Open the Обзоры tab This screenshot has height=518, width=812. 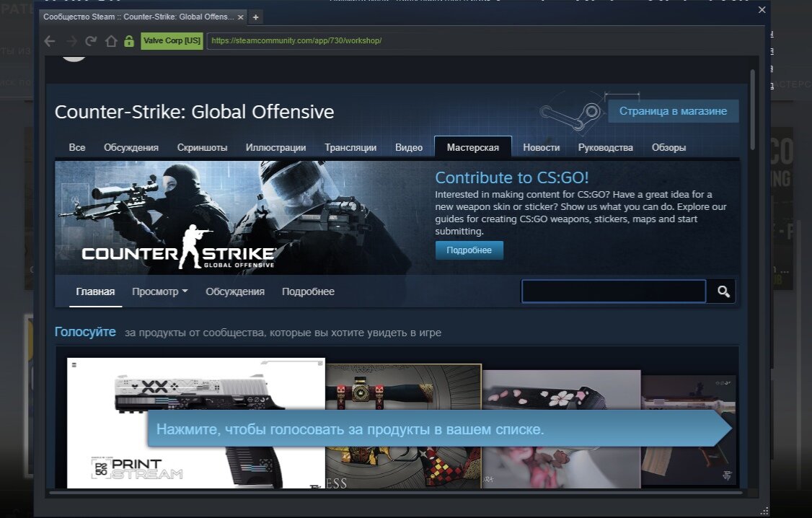click(668, 148)
